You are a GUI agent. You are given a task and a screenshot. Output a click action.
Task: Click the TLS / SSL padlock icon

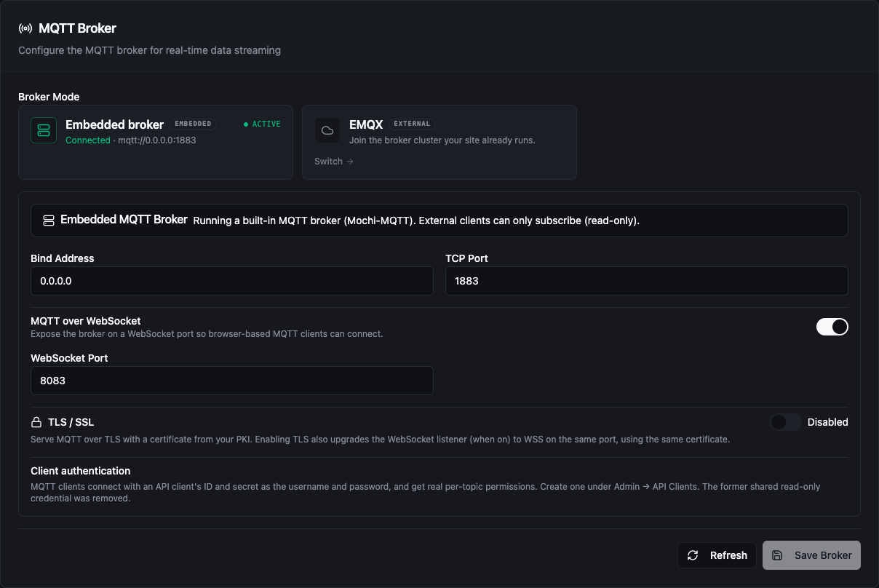click(36, 422)
